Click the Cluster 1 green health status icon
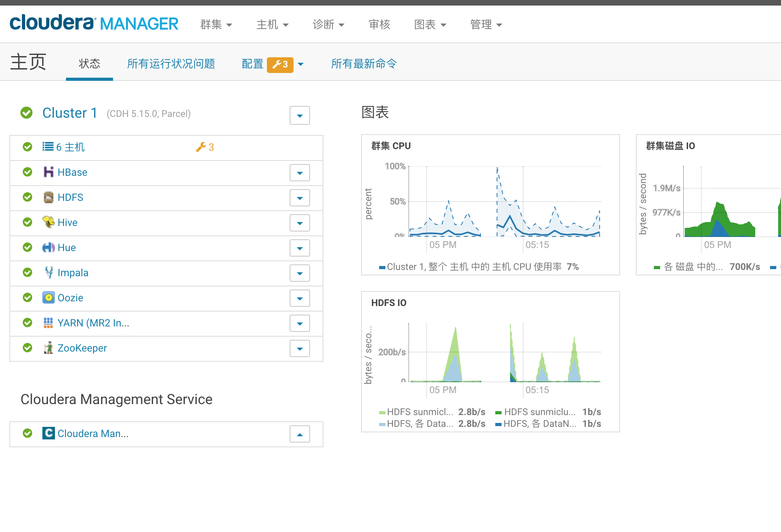Viewport: 781px width, 532px height. click(27, 113)
